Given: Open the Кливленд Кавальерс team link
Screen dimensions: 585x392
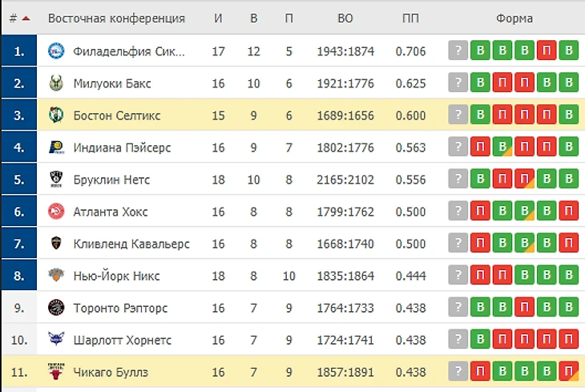Looking at the screenshot, I should pos(131,244).
